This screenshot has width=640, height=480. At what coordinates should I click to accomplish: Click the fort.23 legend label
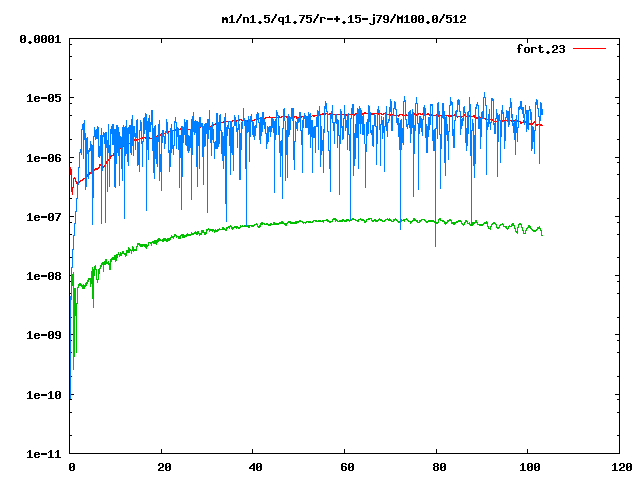pos(541,49)
